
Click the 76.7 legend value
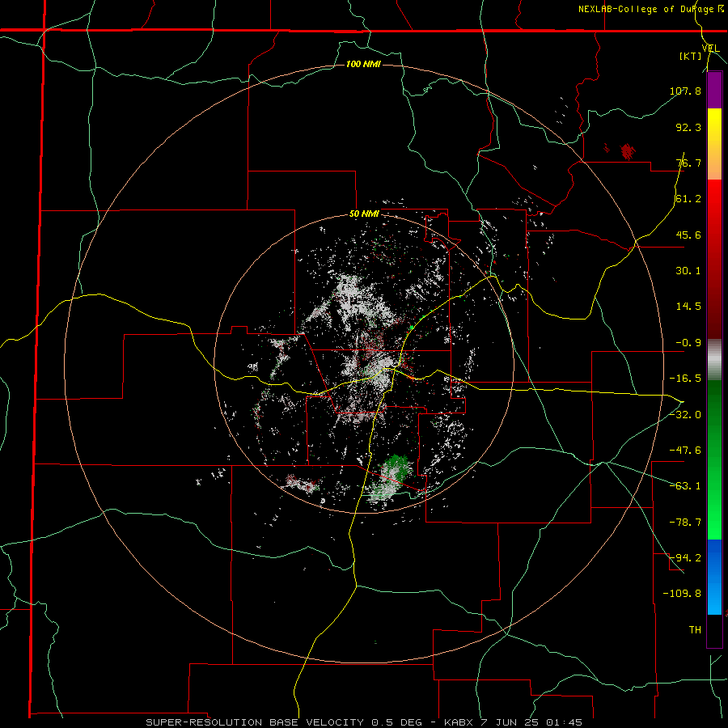[688, 163]
